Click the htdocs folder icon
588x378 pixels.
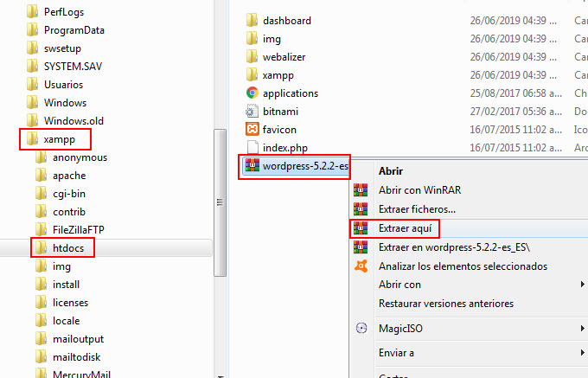coord(41,248)
